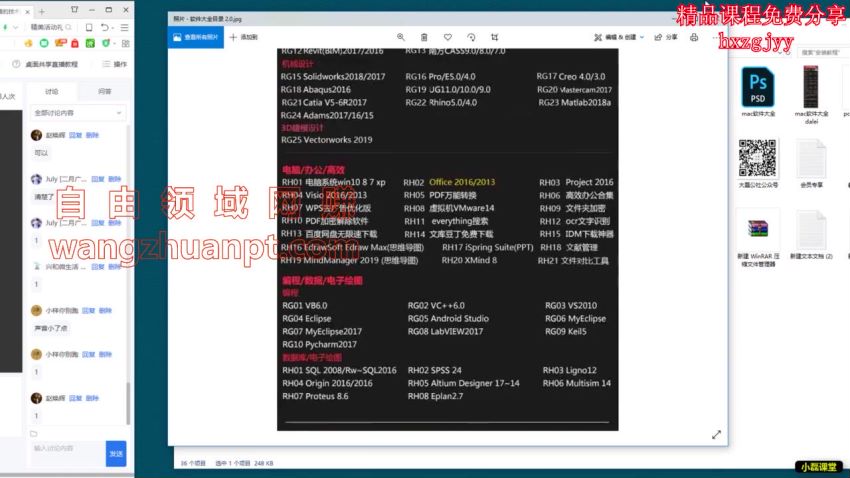
Task: Click 删除 next to 赵晓辉's '可以' message
Action: (x=92, y=135)
